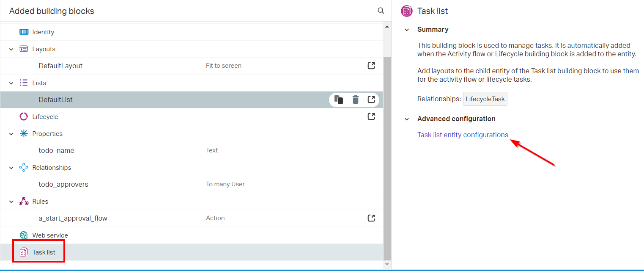The image size is (644, 271).
Task: Click the search icon in building blocks header
Action: (381, 11)
